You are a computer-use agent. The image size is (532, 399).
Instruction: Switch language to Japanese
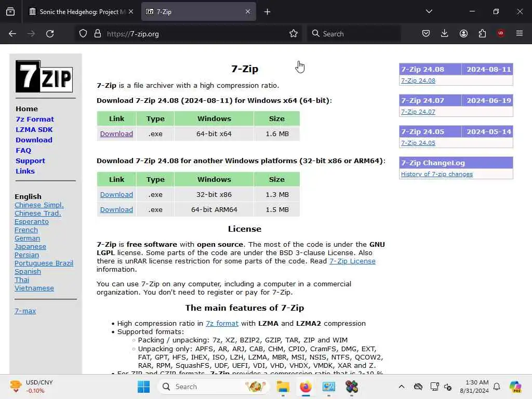tap(30, 247)
